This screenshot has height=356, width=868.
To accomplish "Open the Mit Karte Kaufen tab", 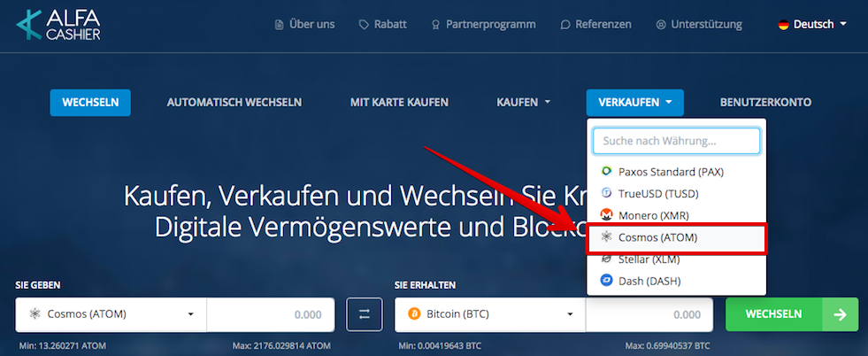I will [399, 103].
